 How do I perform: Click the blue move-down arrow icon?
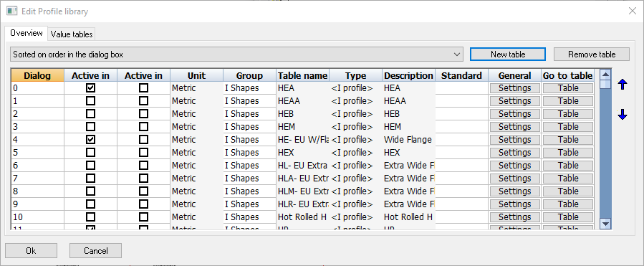pos(623,115)
